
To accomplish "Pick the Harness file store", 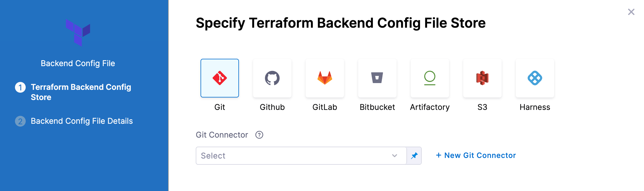I will 535,78.
